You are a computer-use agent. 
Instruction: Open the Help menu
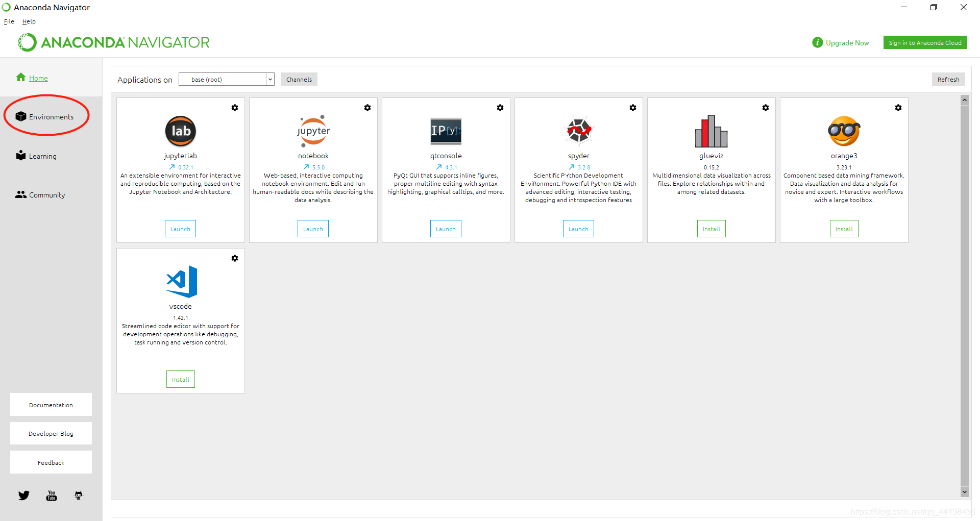pos(29,21)
